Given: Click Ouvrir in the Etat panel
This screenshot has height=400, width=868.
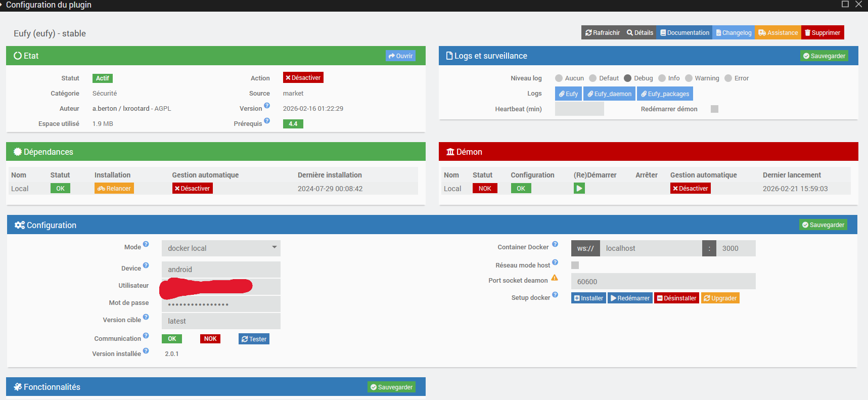Looking at the screenshot, I should (400, 56).
